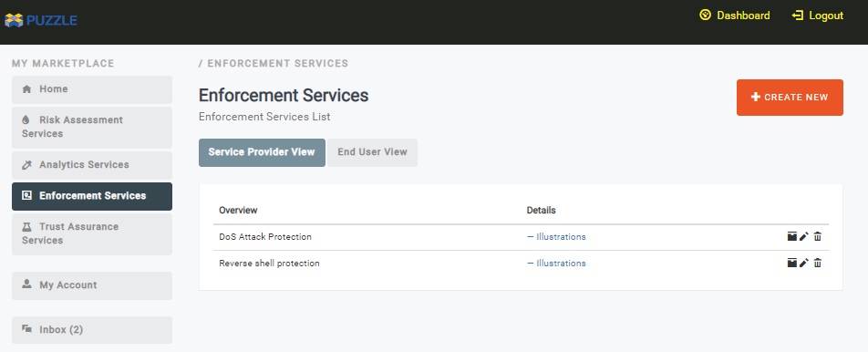The width and height of the screenshot is (868, 352).
Task: Click the Overview column header
Action: click(x=238, y=211)
